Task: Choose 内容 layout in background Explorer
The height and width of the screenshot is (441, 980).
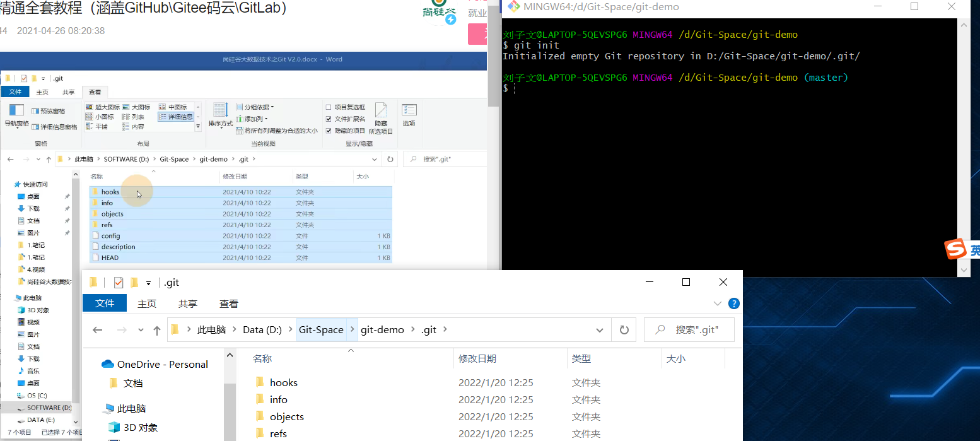Action: point(134,126)
